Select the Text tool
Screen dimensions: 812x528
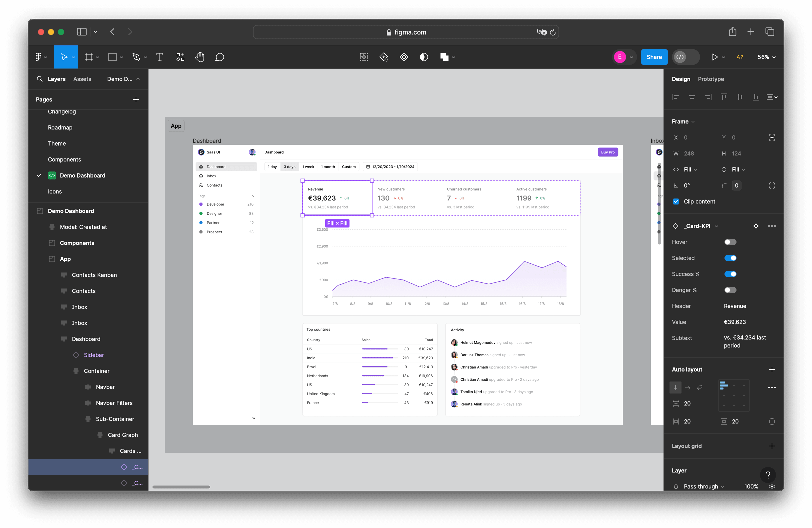click(160, 57)
